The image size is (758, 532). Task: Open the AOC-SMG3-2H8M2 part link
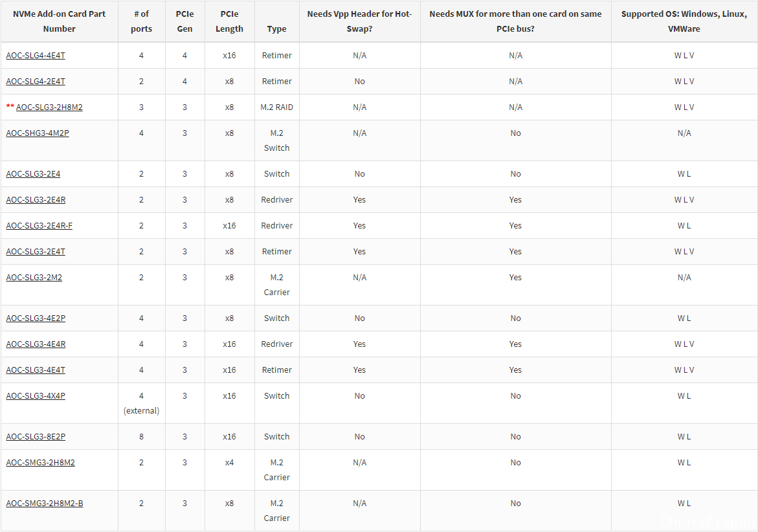pos(40,462)
